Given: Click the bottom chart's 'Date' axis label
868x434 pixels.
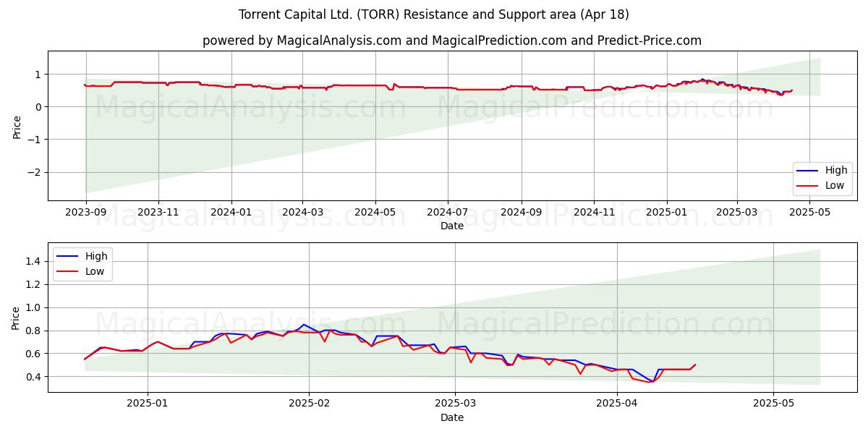Looking at the screenshot, I should point(452,417).
